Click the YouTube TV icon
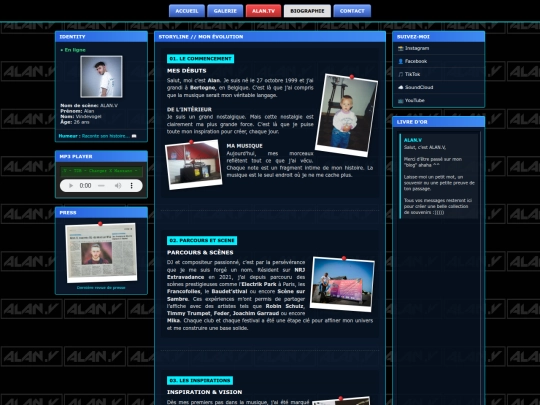The width and height of the screenshot is (540, 405). point(401,101)
